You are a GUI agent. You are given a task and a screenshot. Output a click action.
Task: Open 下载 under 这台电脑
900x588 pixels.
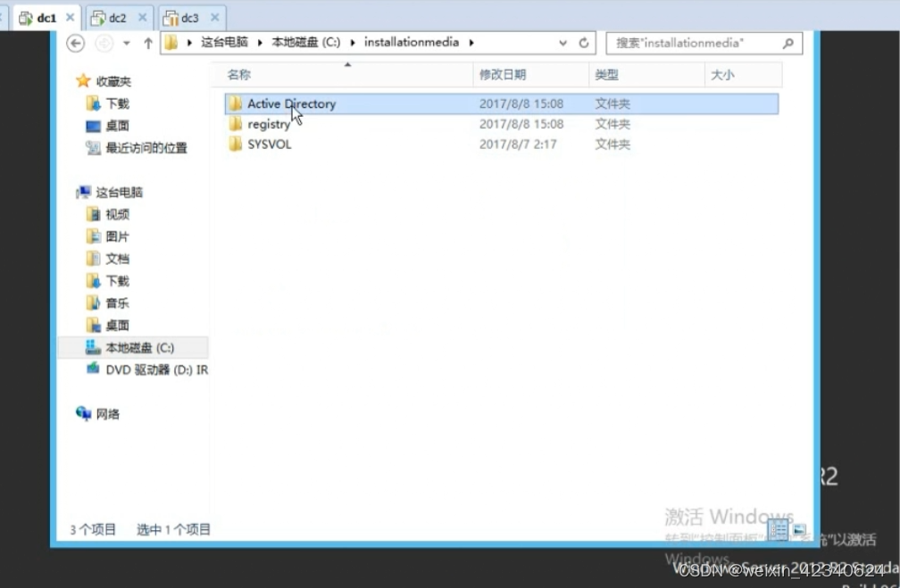pos(117,281)
